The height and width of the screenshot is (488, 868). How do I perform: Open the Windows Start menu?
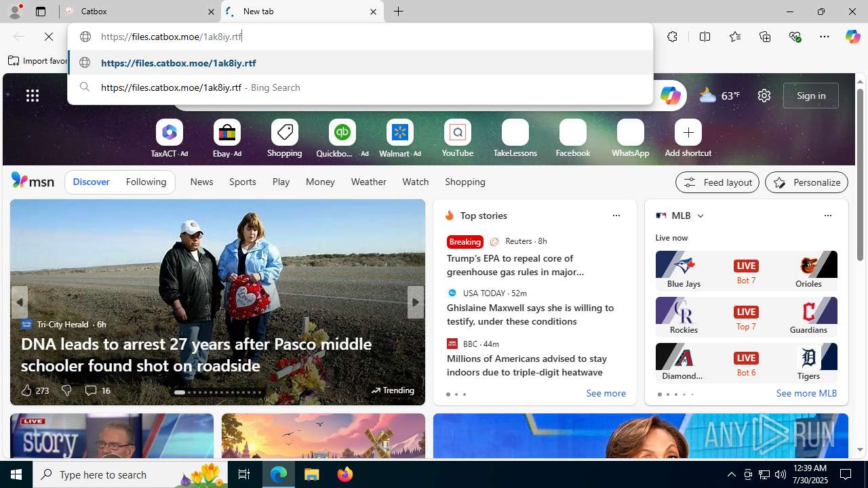16,474
